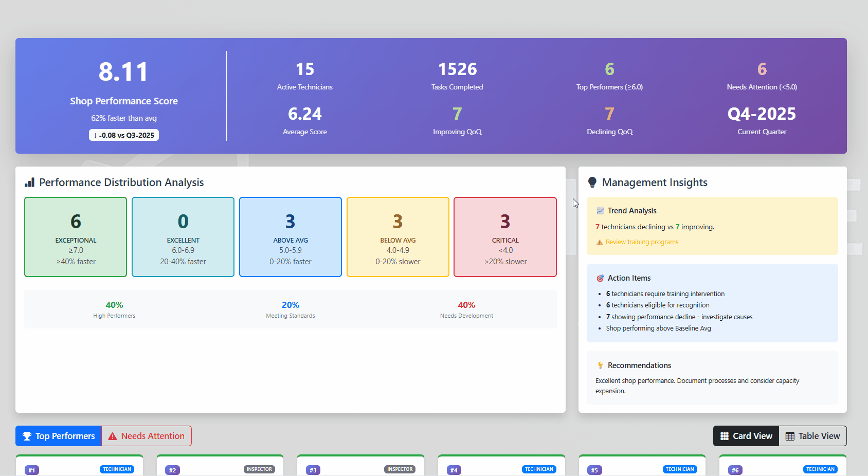The height and width of the screenshot is (476, 868).
Task: Click the lightbulb icon in Recommendations
Action: 600,365
